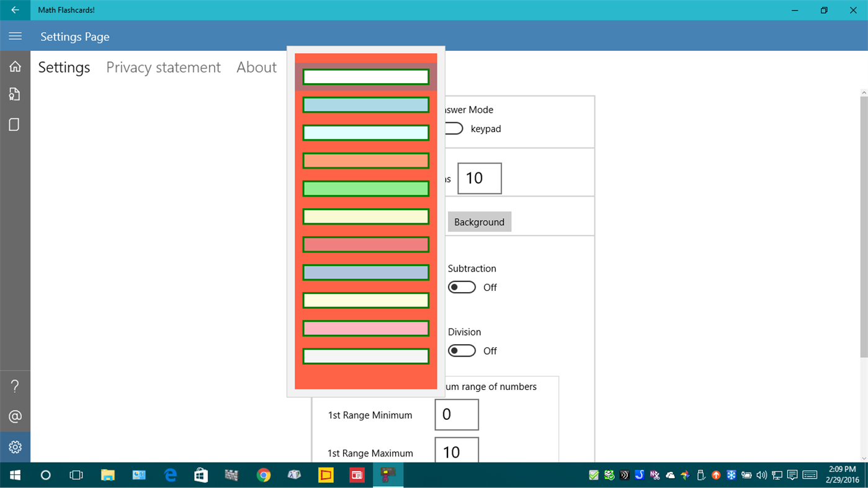Image resolution: width=868 pixels, height=488 pixels.
Task: Click inside the 1st Range Minimum field
Action: 456,414
